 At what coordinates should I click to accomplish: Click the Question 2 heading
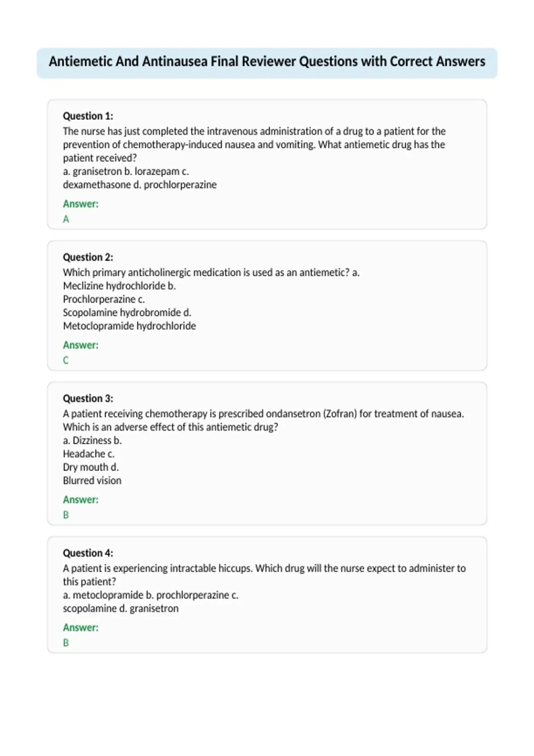pyautogui.click(x=88, y=257)
